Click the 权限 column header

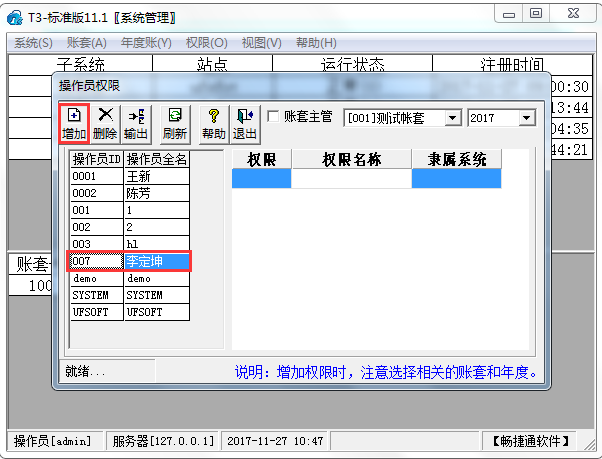262,159
